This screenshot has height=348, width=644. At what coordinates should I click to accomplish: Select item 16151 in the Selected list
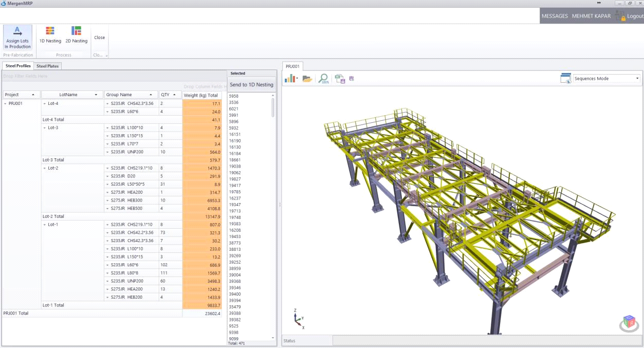point(234,134)
